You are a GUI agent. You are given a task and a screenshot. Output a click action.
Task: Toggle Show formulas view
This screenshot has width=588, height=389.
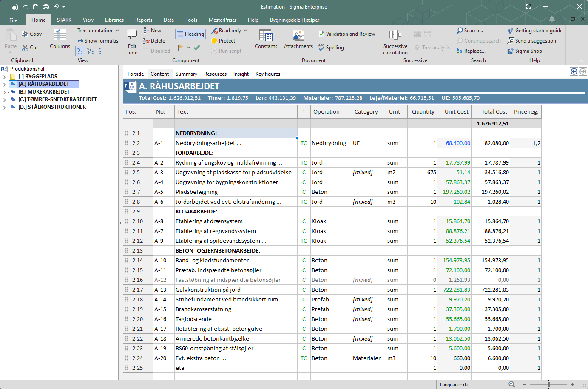coord(97,41)
